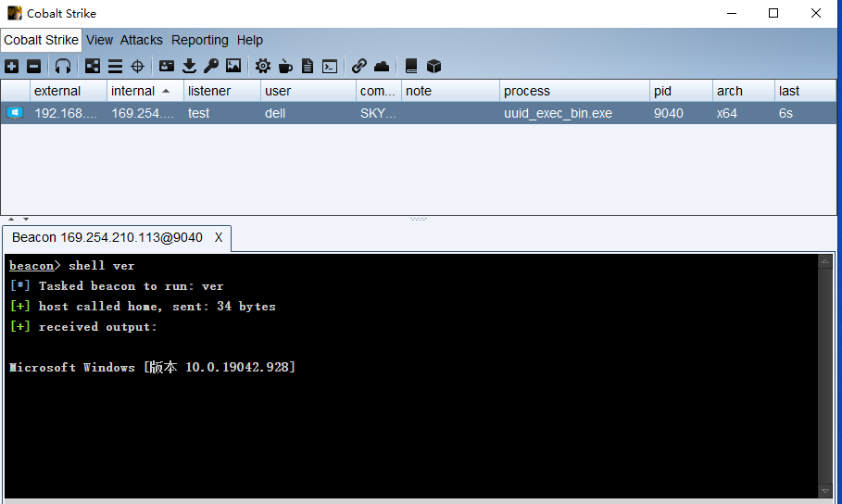Sort by the listener column header
Screen dimensions: 842x504
click(222, 91)
